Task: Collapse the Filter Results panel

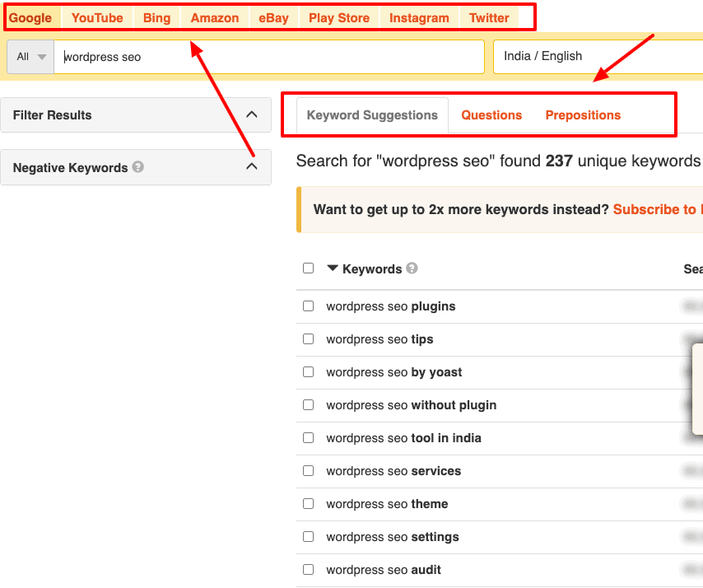Action: [252, 114]
